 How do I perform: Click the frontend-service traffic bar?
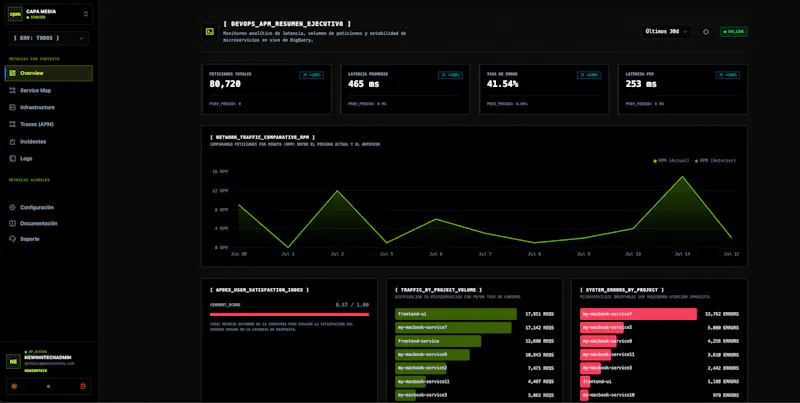click(438, 341)
